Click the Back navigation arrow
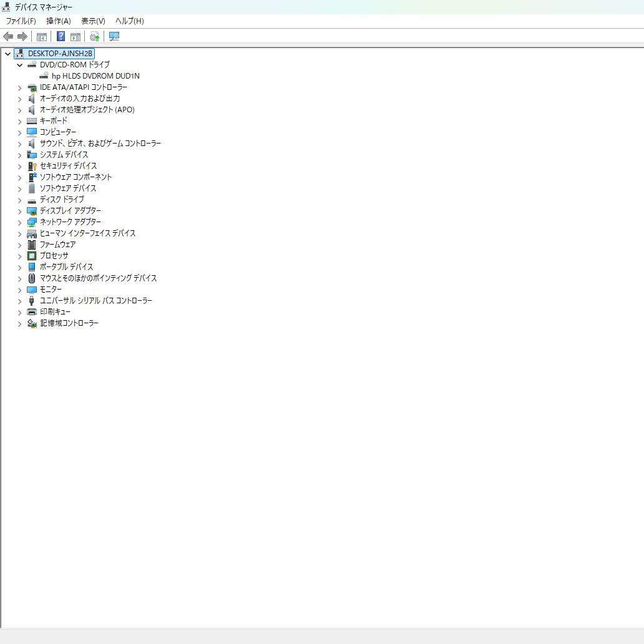Image resolution: width=644 pixels, height=644 pixels. click(x=8, y=36)
